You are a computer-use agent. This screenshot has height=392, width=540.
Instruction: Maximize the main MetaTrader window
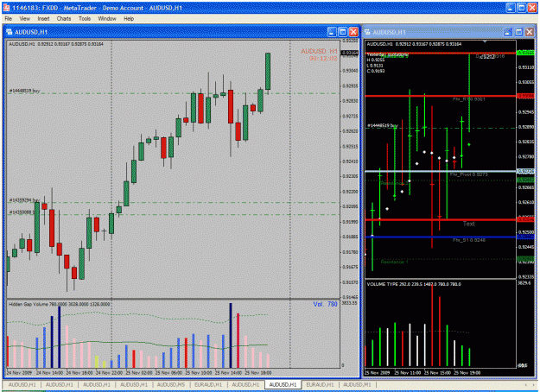(x=522, y=8)
